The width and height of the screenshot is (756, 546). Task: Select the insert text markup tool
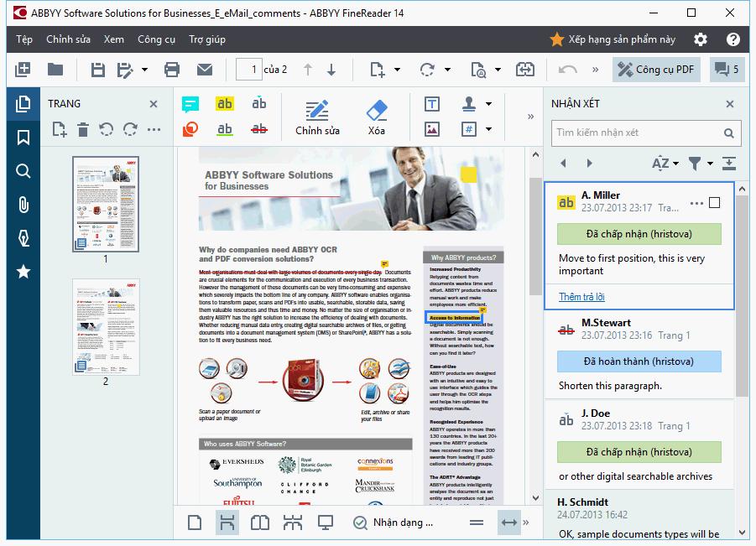pyautogui.click(x=259, y=104)
